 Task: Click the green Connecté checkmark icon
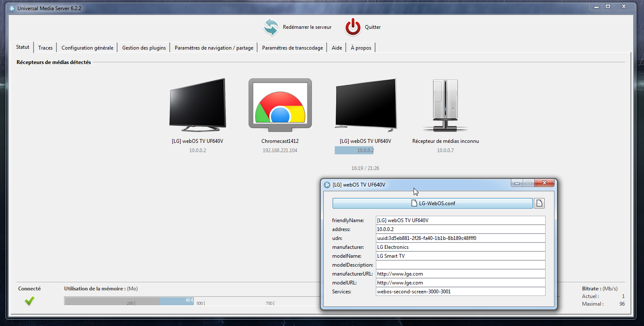pos(30,301)
